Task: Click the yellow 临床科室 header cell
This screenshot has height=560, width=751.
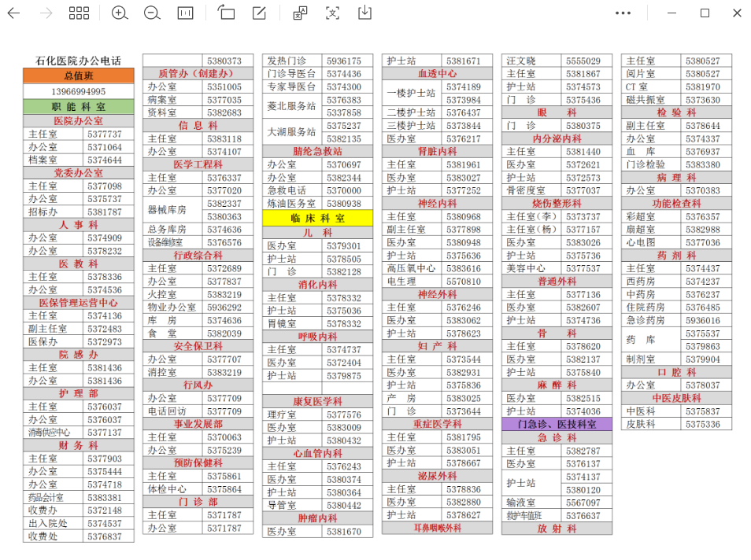Action: [x=317, y=218]
